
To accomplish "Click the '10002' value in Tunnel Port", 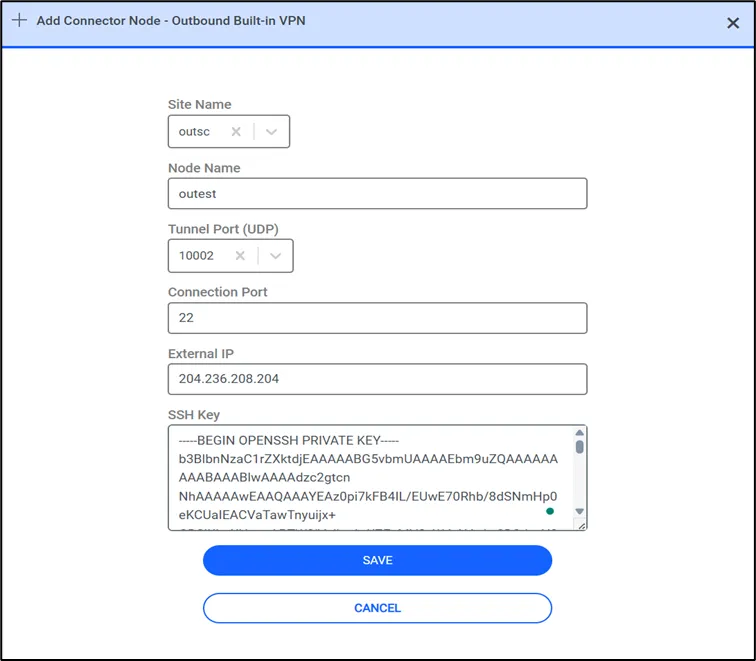I will click(x=196, y=256).
